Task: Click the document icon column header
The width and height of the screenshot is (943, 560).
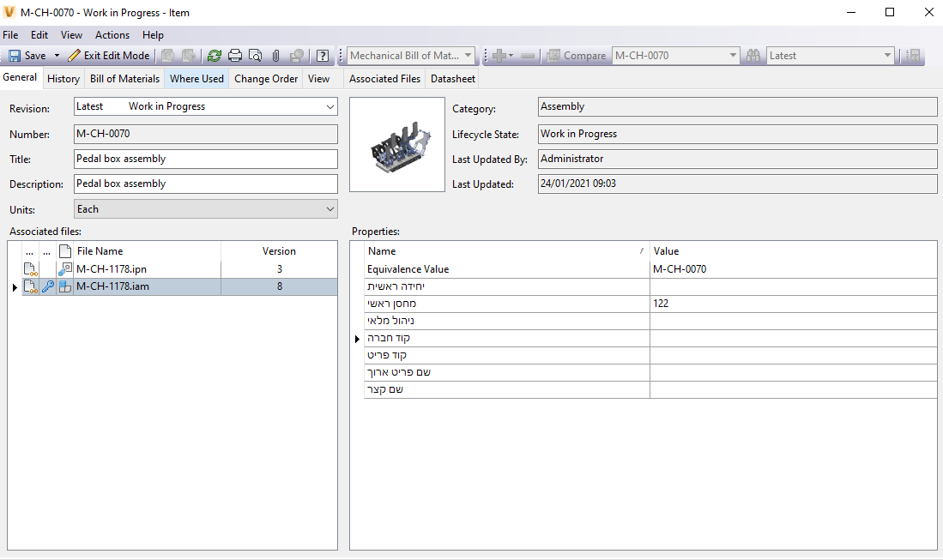Action: (65, 251)
